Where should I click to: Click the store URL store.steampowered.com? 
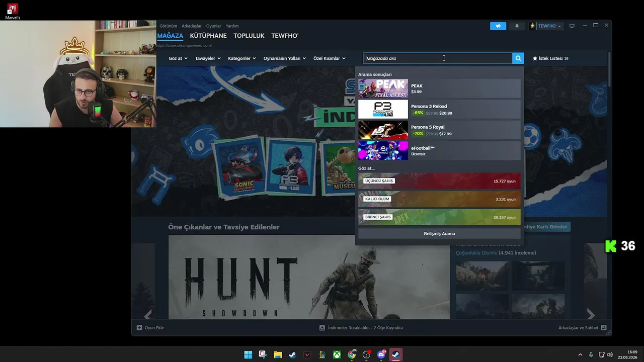(x=185, y=46)
